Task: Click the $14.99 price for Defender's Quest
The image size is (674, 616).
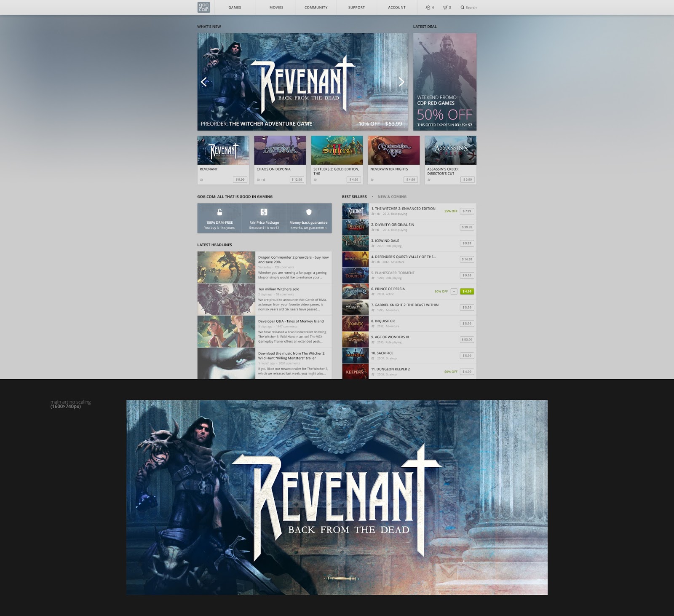Action: tap(467, 260)
